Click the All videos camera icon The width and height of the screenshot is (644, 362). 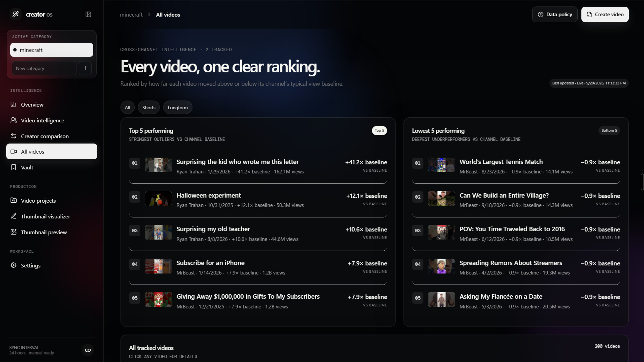pos(14,152)
